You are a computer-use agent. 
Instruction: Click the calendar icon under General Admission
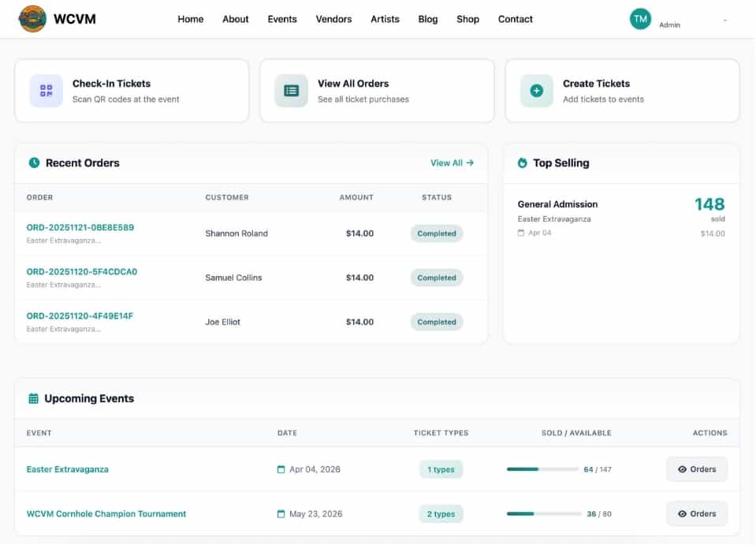coord(522,233)
